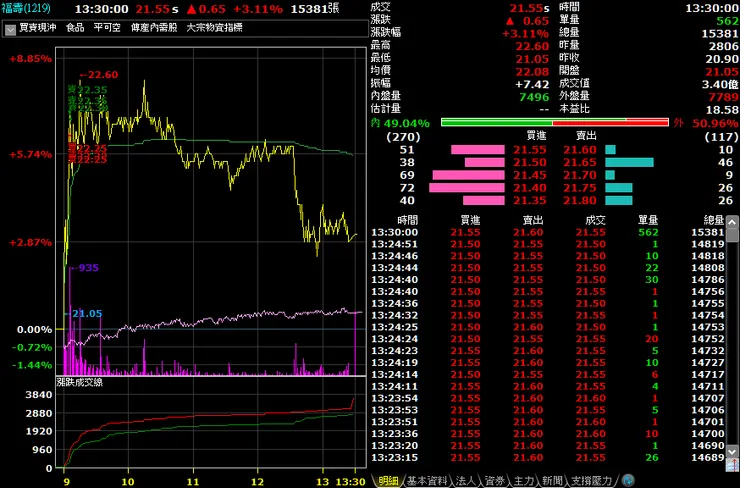Click the 買賣現沖 tag
This screenshot has height=488, width=740.
38,27
